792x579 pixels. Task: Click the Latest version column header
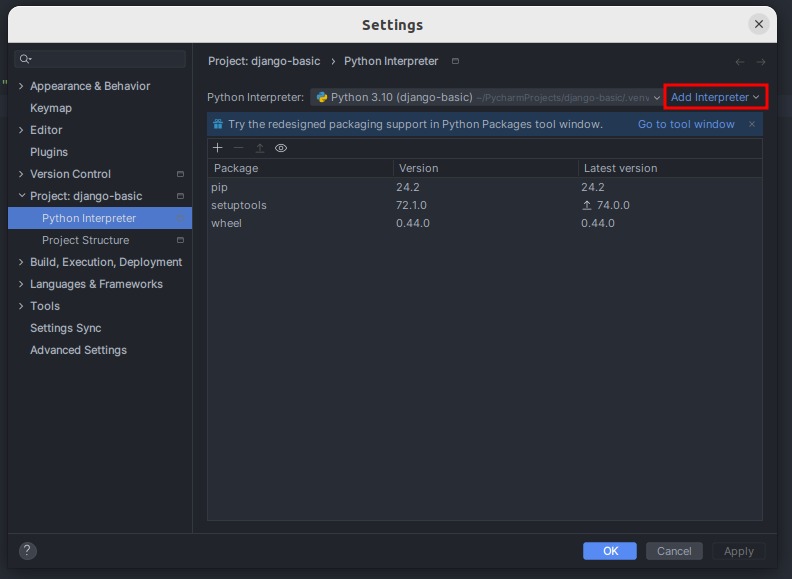click(x=670, y=168)
